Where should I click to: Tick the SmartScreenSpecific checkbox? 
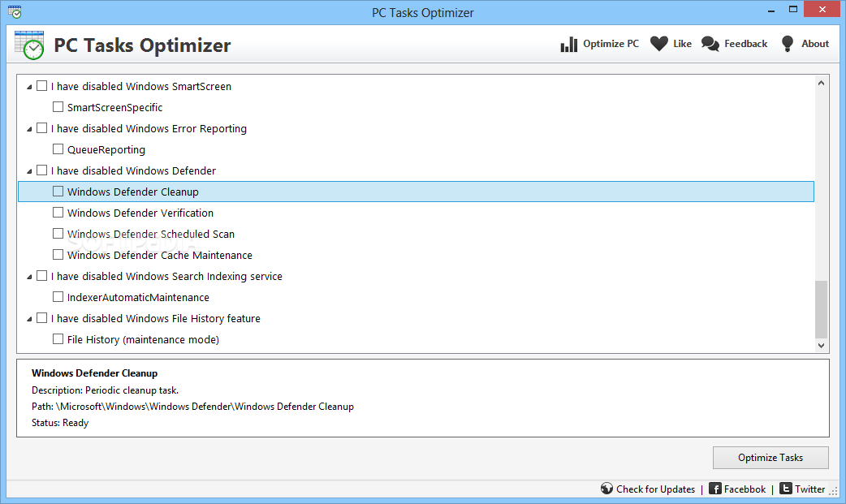(58, 107)
